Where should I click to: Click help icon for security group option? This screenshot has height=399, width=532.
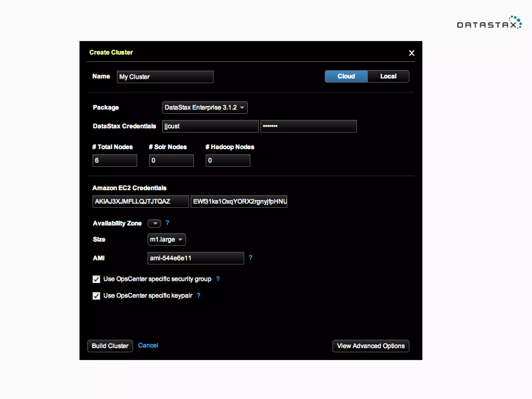click(x=218, y=279)
